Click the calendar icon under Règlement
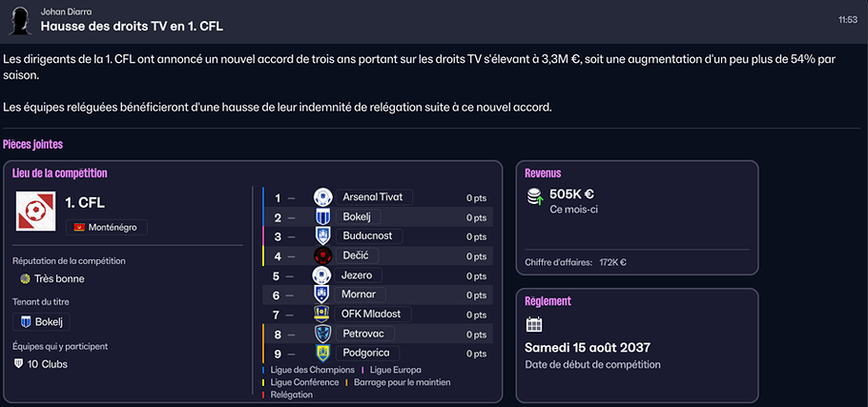Image resolution: width=868 pixels, height=407 pixels. click(534, 325)
